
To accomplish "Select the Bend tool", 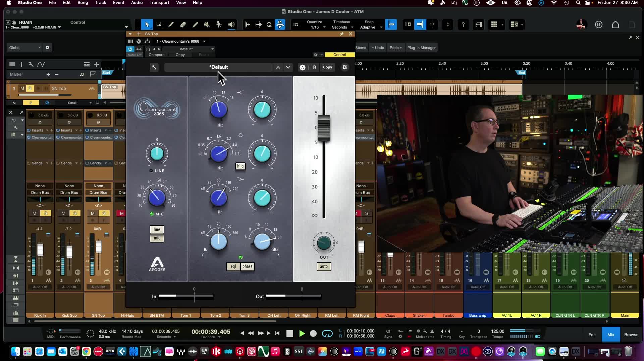I will click(x=219, y=24).
